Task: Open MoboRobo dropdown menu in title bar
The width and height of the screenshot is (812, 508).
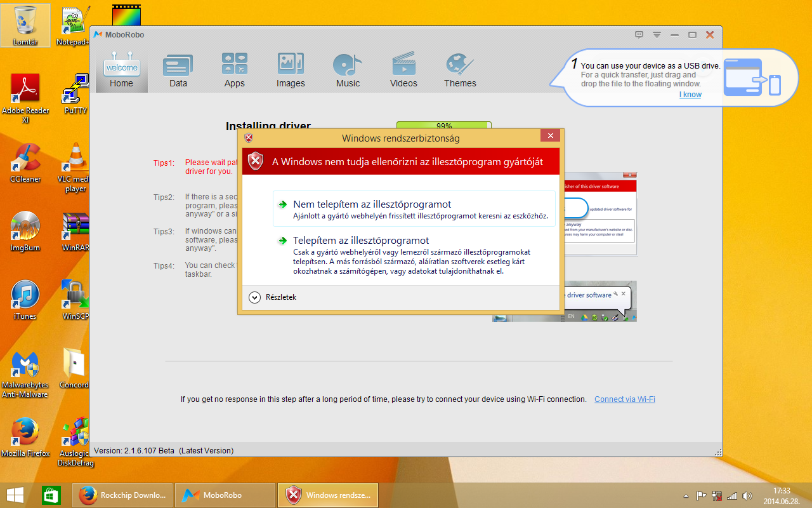Action: click(x=657, y=35)
